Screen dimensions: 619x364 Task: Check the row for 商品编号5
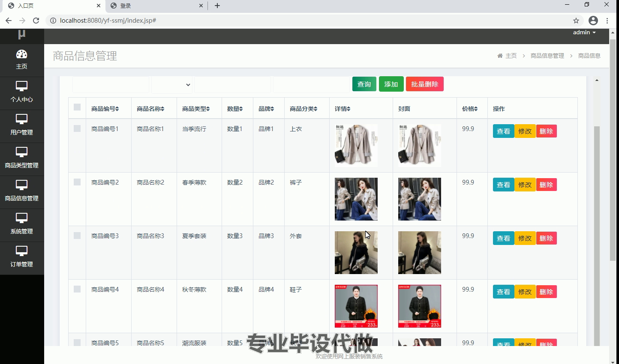coord(77,343)
